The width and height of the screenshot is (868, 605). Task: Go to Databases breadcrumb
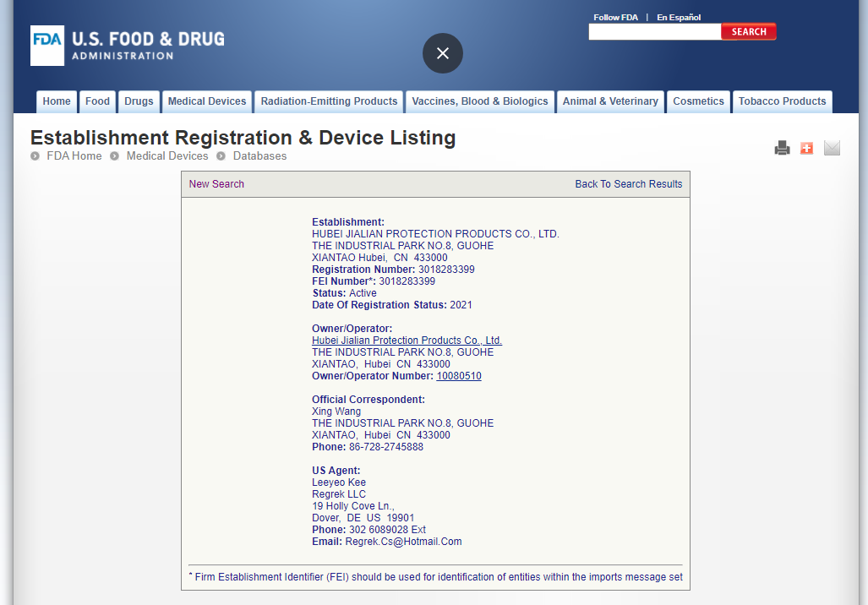(259, 156)
